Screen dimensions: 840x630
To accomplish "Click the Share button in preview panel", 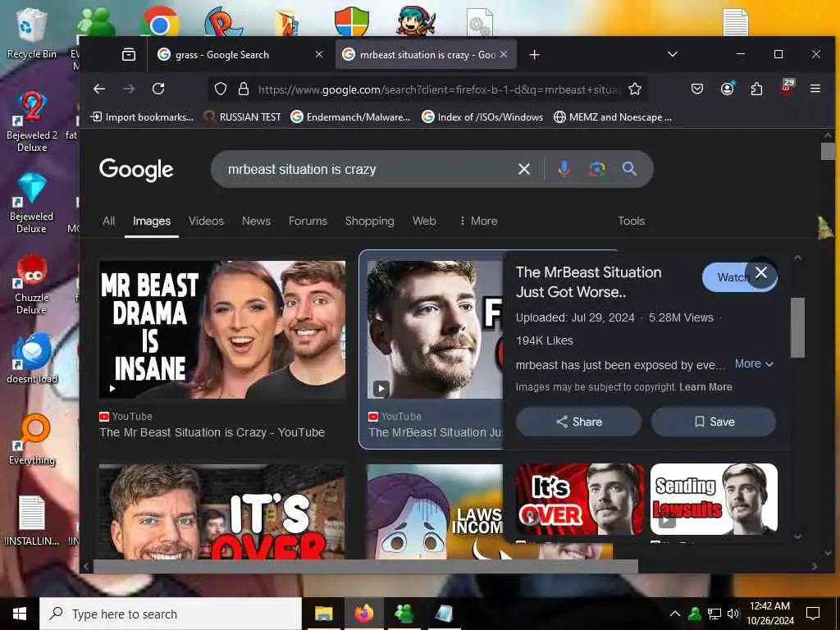I will 578,422.
